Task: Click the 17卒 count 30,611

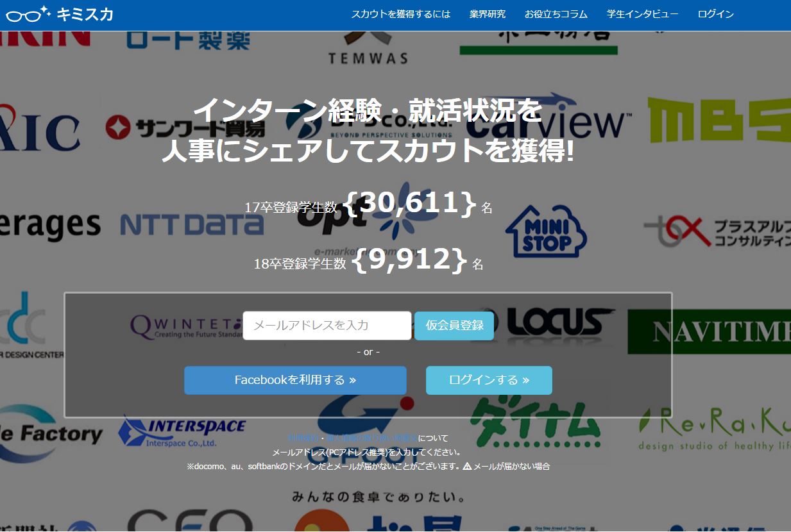Action: tap(410, 203)
